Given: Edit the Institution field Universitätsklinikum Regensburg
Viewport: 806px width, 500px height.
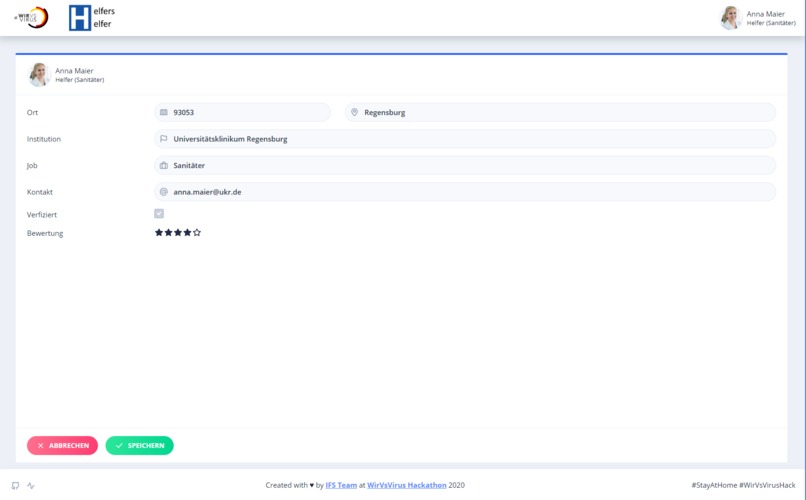Looking at the screenshot, I should coord(465,139).
